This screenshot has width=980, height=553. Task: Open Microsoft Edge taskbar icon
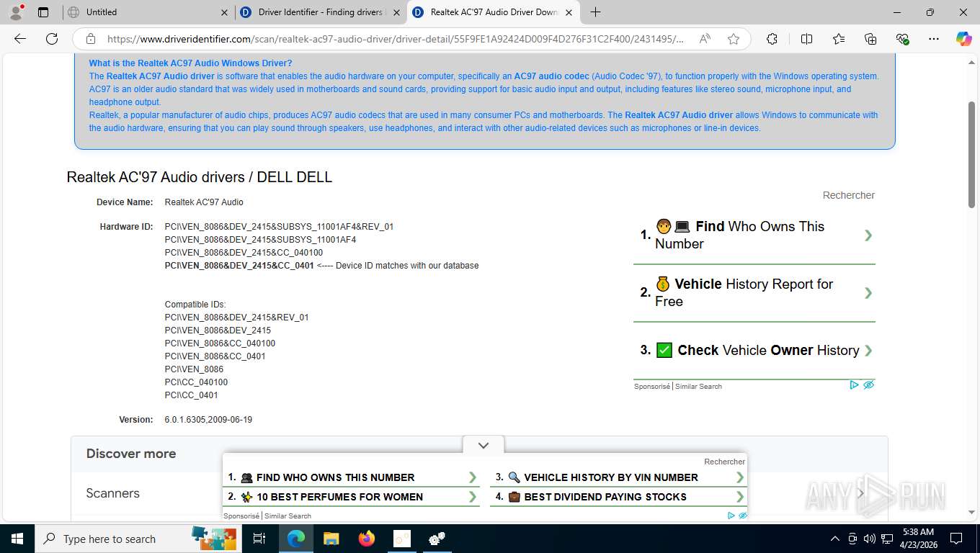(x=295, y=539)
